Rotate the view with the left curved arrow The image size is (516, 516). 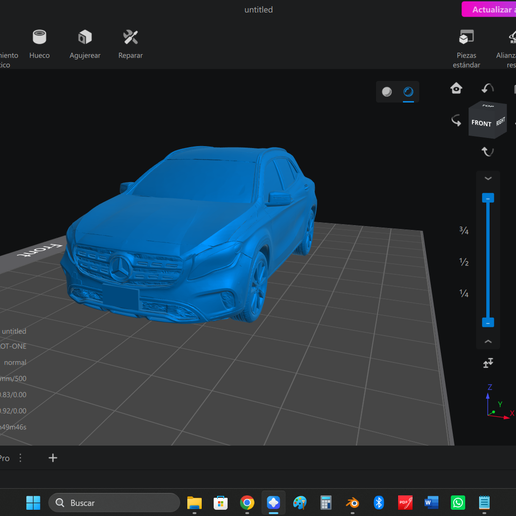pyautogui.click(x=456, y=120)
